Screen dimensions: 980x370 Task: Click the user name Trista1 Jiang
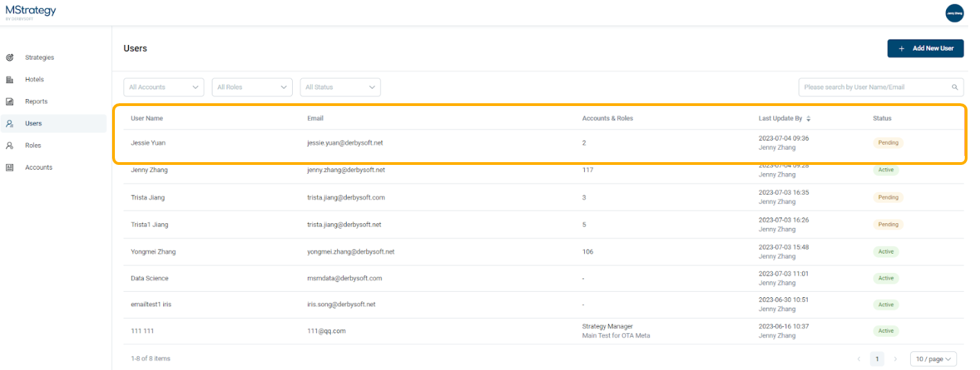click(x=149, y=224)
